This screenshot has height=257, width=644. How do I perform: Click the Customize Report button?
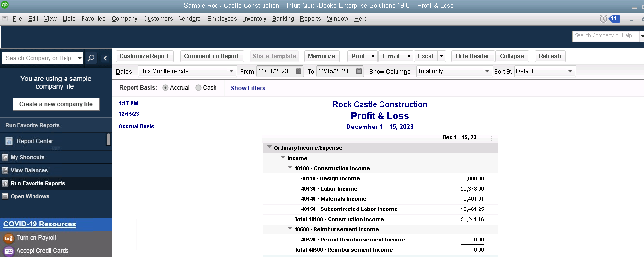tap(144, 56)
